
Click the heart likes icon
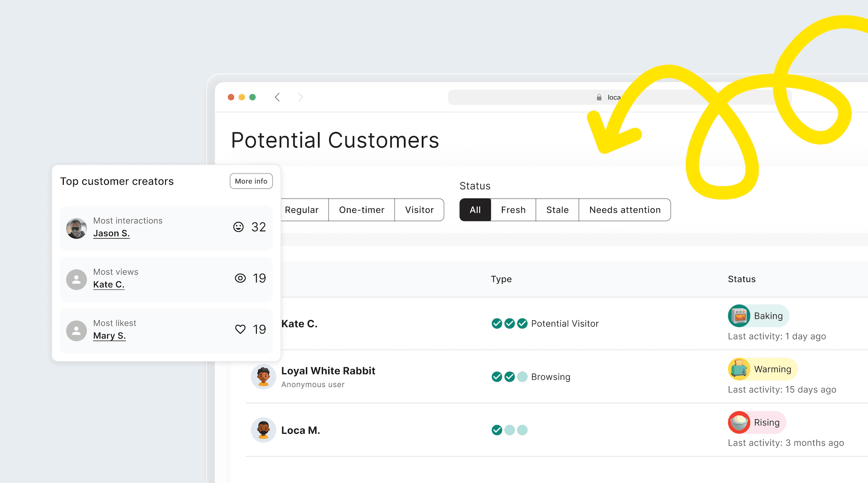pyautogui.click(x=240, y=329)
